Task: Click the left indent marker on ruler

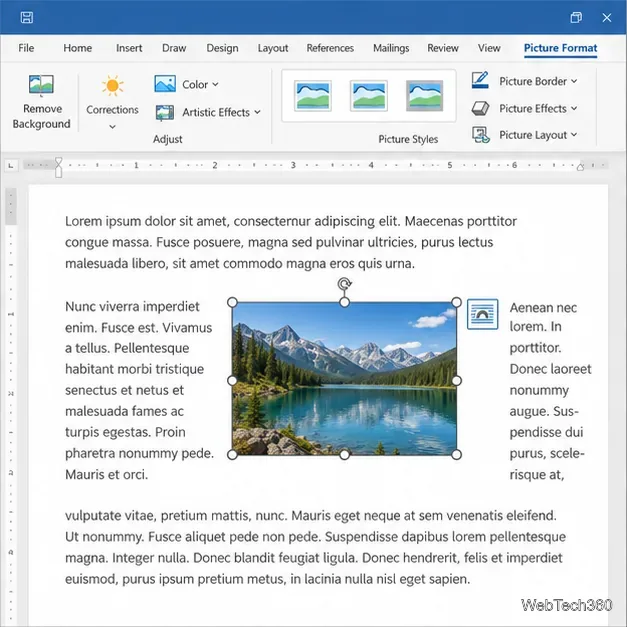Action: click(x=58, y=168)
